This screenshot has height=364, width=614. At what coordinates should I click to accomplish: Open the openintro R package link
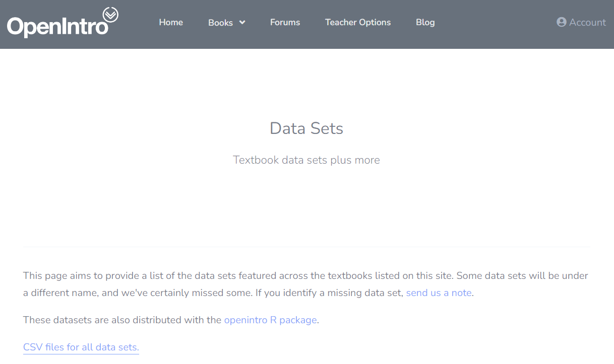270,320
